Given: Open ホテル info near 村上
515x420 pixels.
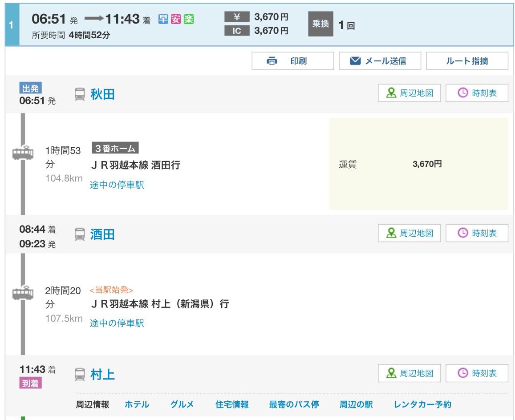Looking at the screenshot, I should tap(137, 404).
